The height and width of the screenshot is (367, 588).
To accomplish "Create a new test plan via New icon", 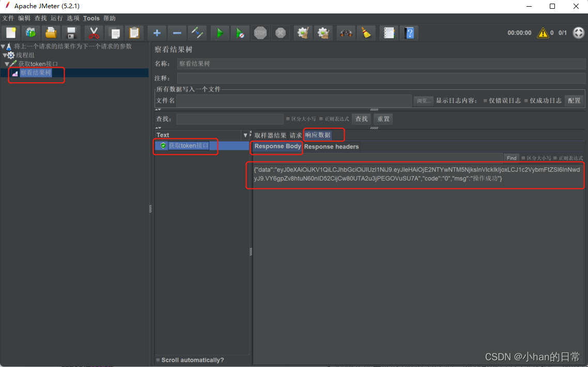I will (x=11, y=33).
